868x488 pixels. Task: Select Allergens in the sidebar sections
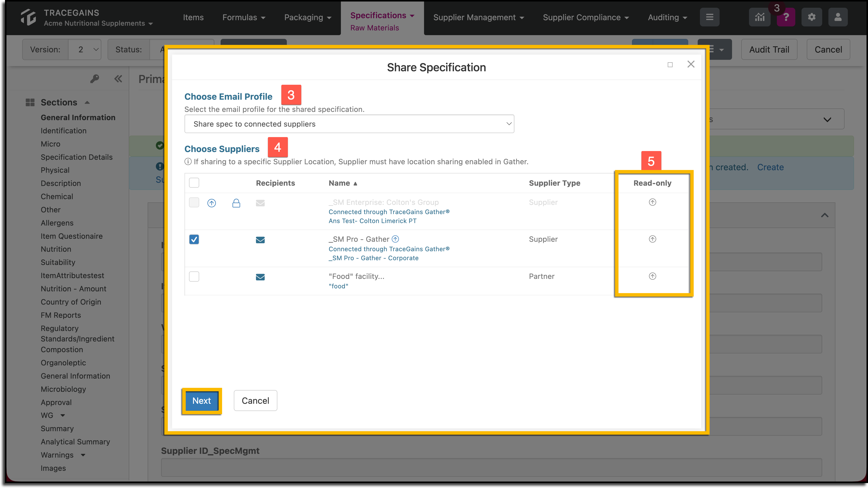[x=57, y=223]
